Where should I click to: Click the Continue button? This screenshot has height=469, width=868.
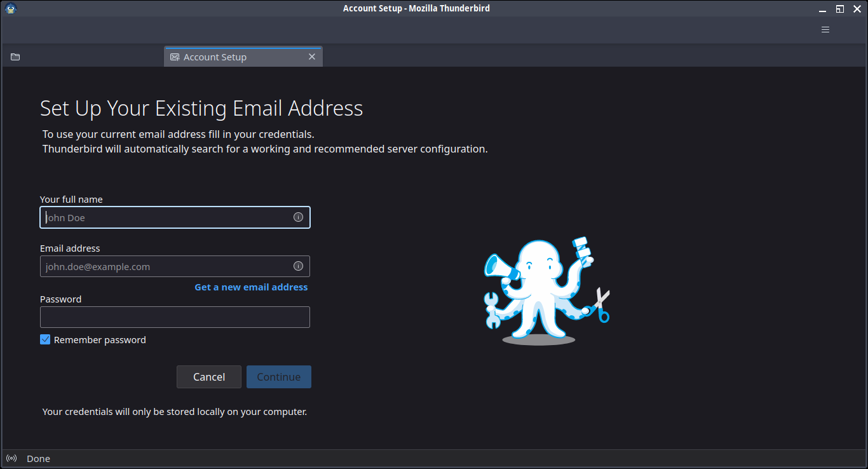[x=279, y=377]
